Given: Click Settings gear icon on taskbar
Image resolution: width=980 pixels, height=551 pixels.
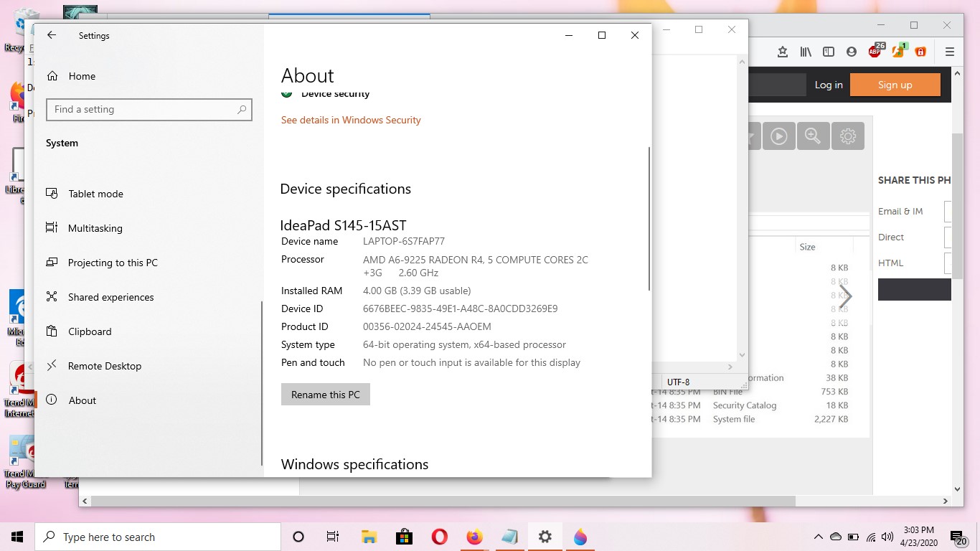Looking at the screenshot, I should (545, 537).
